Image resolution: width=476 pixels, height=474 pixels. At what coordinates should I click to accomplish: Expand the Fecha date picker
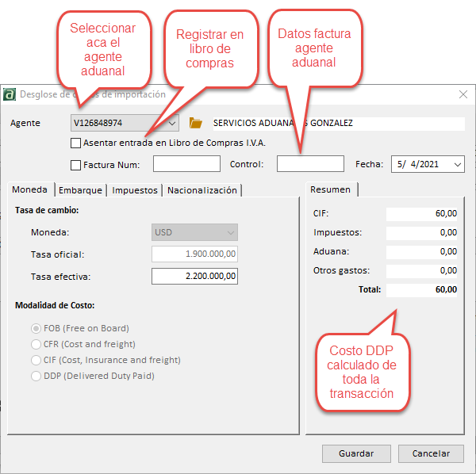457,164
